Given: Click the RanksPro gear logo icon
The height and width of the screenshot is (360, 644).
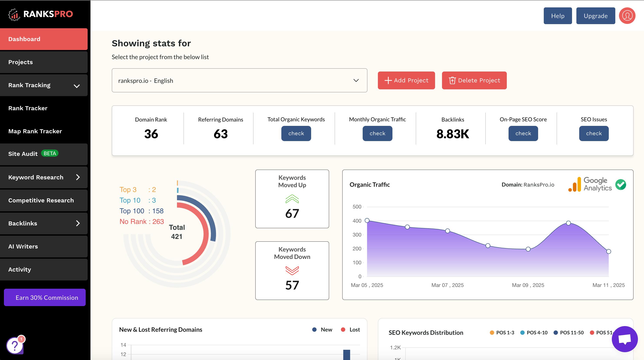Looking at the screenshot, I should pos(14,15).
